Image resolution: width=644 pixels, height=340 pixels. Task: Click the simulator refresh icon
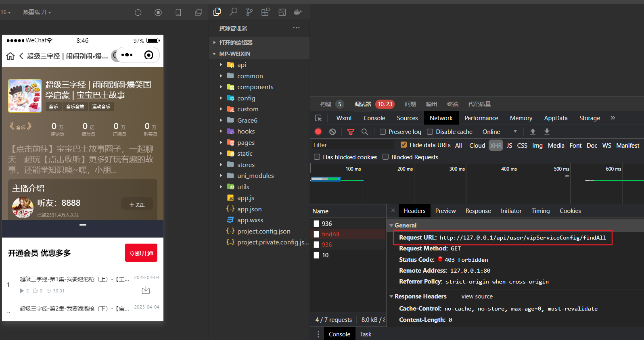pyautogui.click(x=138, y=13)
